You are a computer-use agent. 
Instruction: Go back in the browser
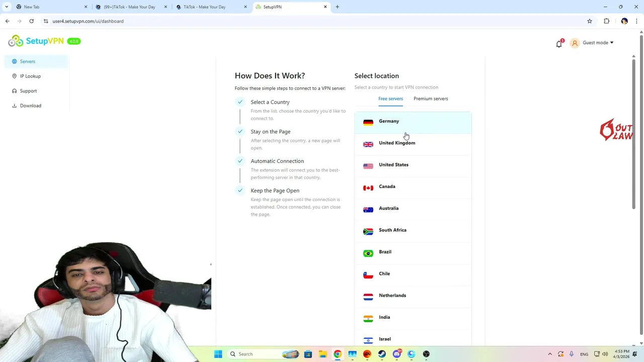(7, 21)
